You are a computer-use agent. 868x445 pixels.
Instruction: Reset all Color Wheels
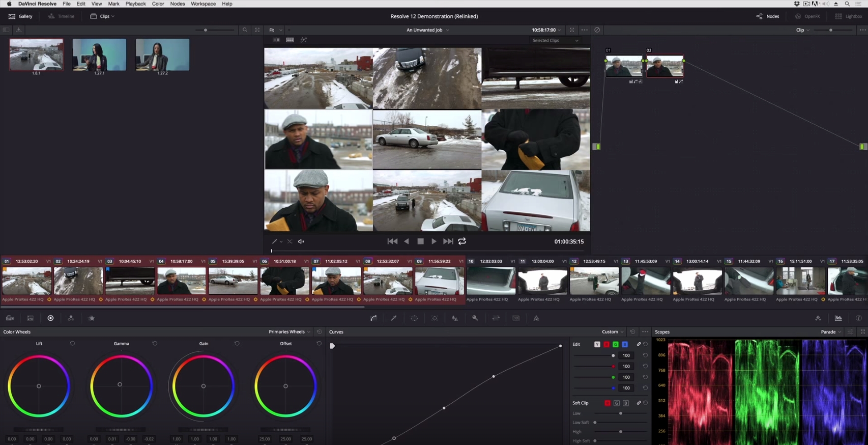pos(320,332)
